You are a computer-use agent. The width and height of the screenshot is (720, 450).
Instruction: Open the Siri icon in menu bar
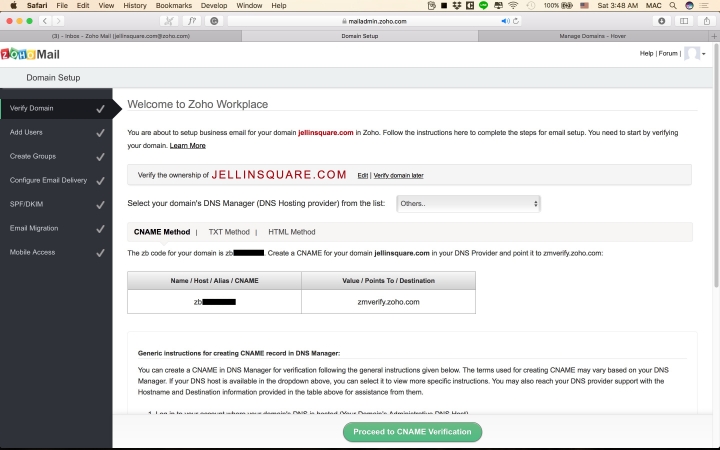[689, 6]
